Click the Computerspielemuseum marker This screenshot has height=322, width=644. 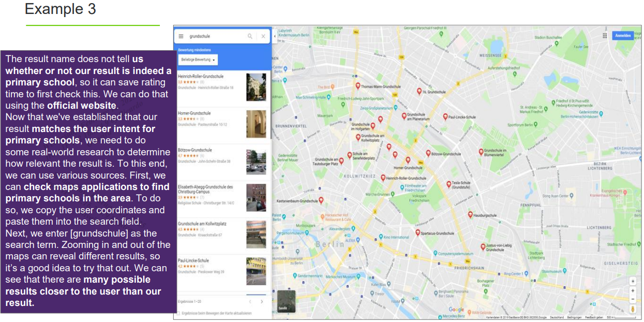436,254
